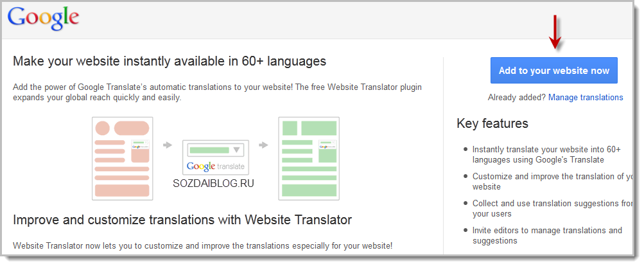
Task: Click "Invite editors to manage translations" bullet
Action: coord(548,235)
